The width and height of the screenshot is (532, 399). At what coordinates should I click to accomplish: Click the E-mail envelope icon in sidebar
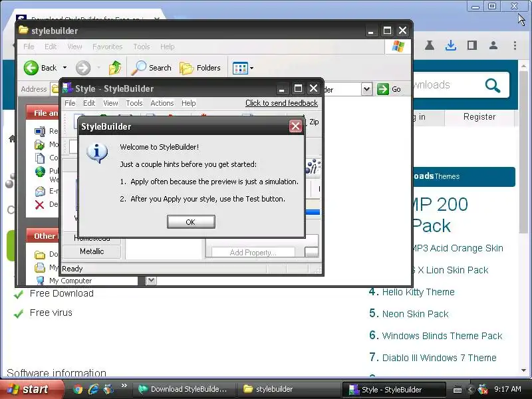click(40, 192)
